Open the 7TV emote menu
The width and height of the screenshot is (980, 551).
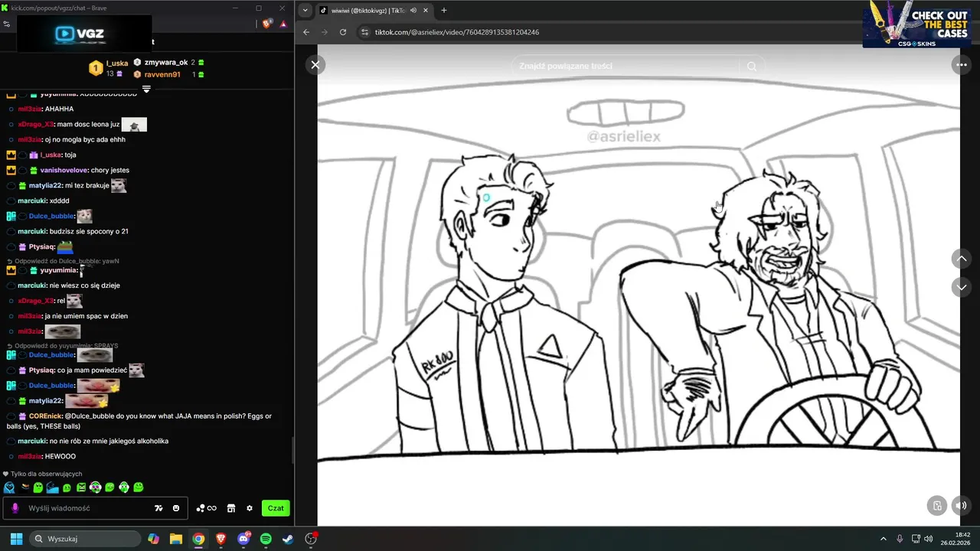(x=158, y=508)
